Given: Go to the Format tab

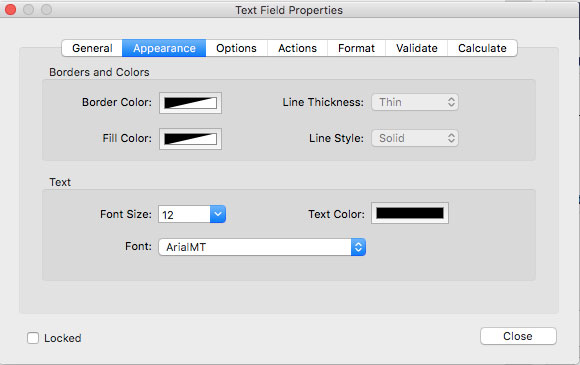Looking at the screenshot, I should (356, 48).
